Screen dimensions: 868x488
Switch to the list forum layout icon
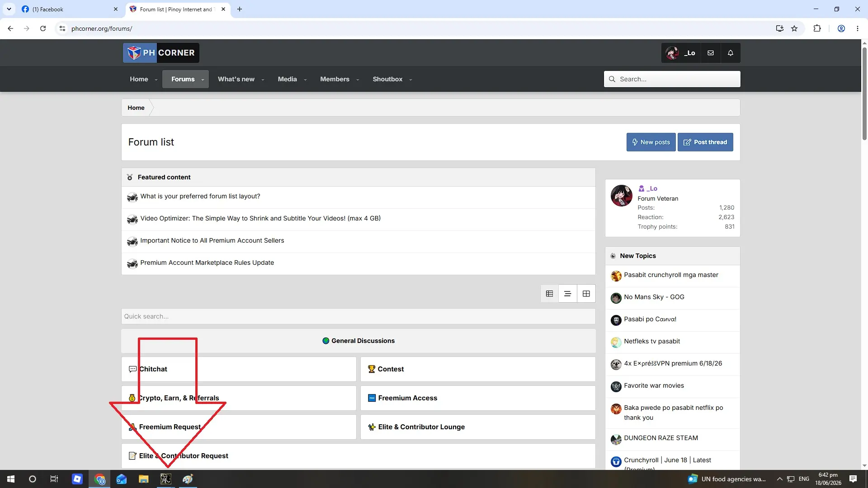click(568, 294)
